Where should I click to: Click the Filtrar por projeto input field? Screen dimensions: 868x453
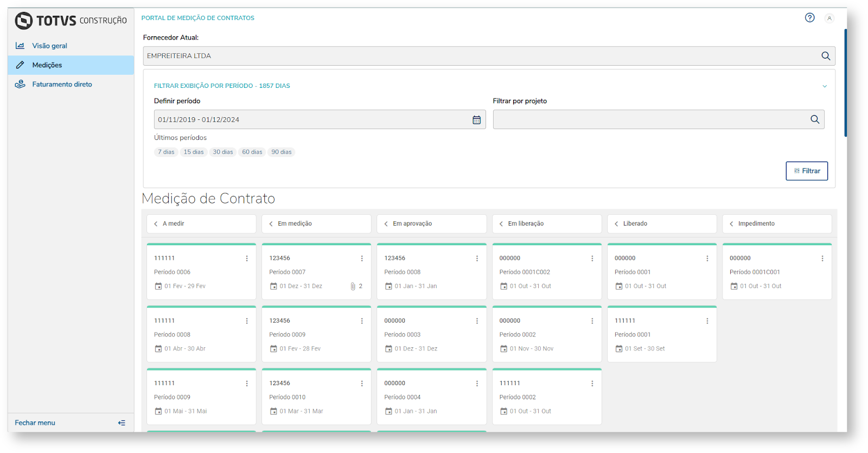[659, 120]
